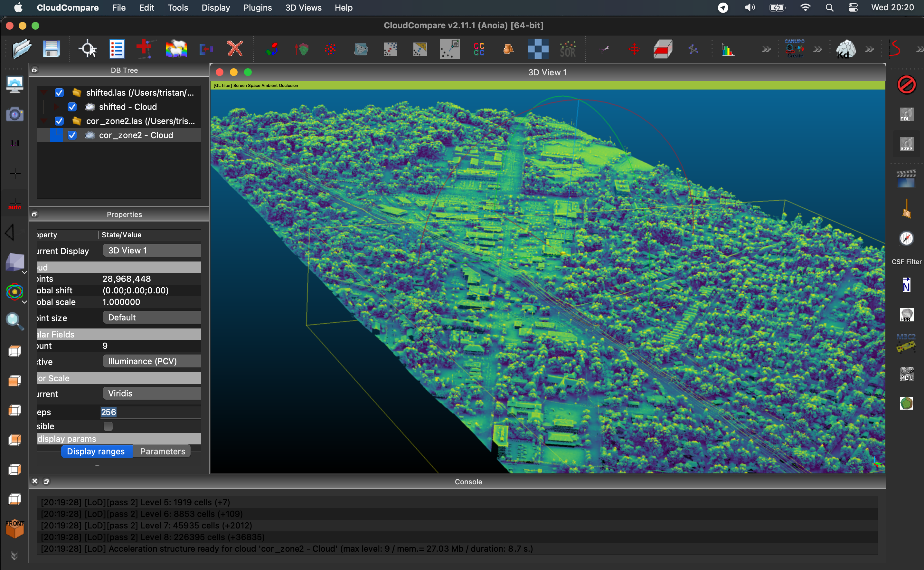924x570 pixels.
Task: Enable the EDL shader icon
Action: click(x=906, y=115)
